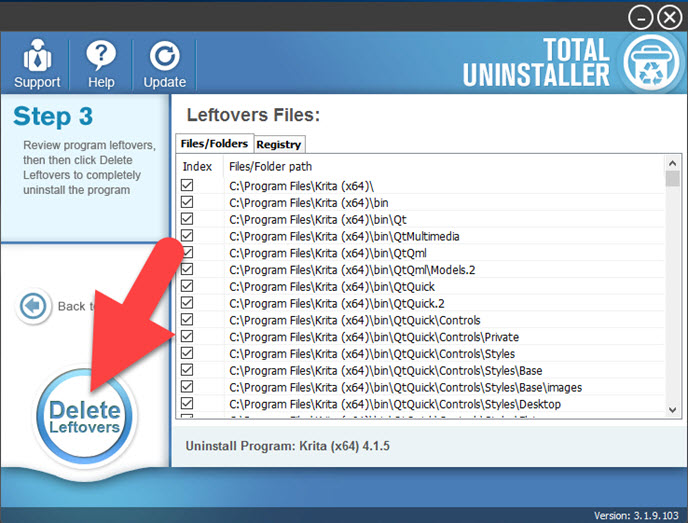Toggle checkbox for bin\QtQml\Models.2 row

coord(187,269)
